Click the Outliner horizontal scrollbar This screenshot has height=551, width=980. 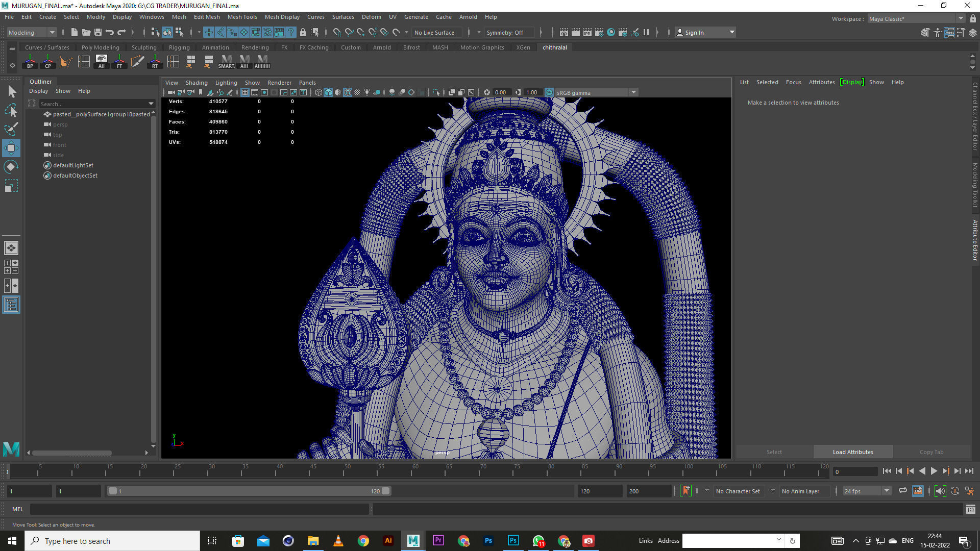pos(71,453)
